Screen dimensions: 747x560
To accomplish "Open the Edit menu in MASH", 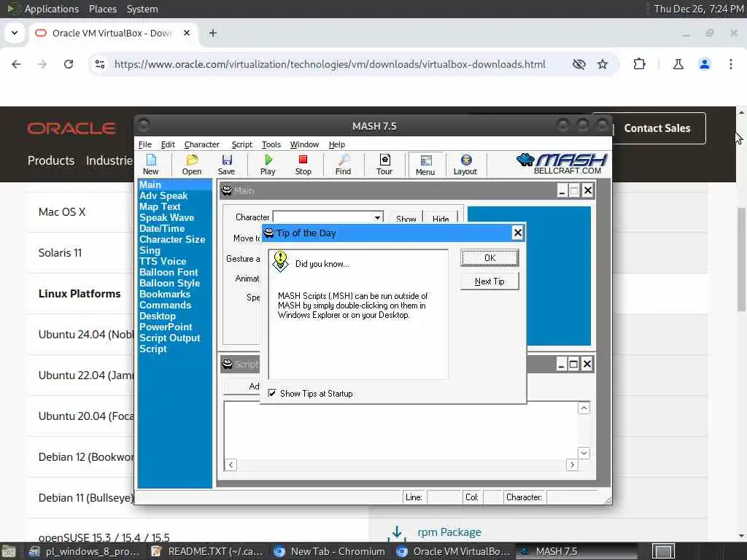I will (168, 144).
